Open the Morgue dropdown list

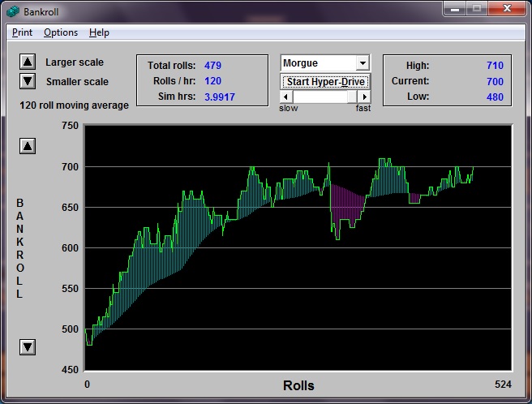[363, 63]
